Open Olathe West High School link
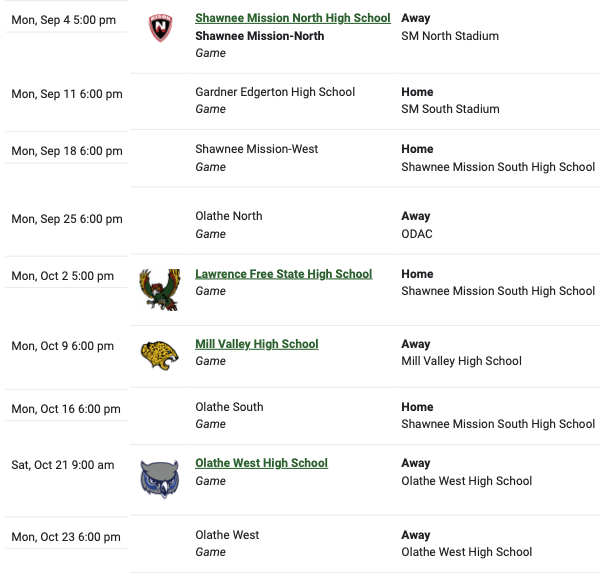 pyautogui.click(x=261, y=463)
